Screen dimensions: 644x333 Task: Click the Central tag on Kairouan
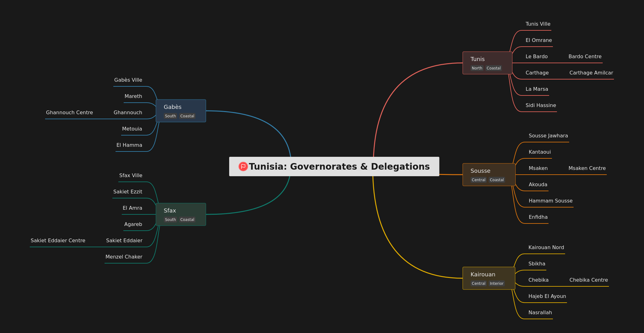pyautogui.click(x=478, y=284)
